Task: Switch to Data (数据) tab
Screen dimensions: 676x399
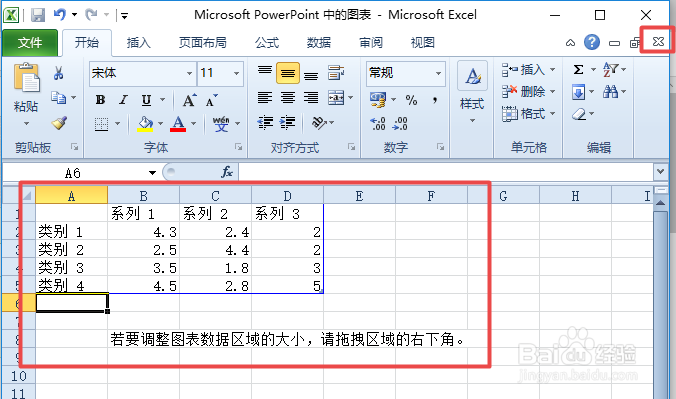Action: tap(319, 43)
